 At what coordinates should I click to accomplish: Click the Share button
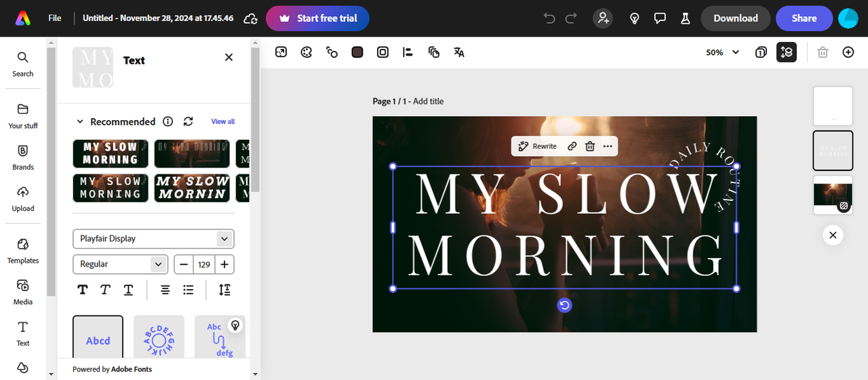[804, 18]
